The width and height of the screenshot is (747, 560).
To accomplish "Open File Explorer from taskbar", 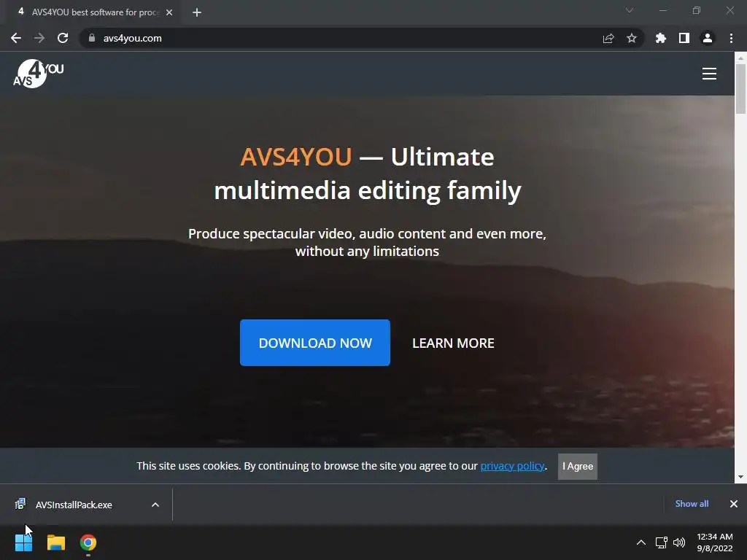I will 55,542.
